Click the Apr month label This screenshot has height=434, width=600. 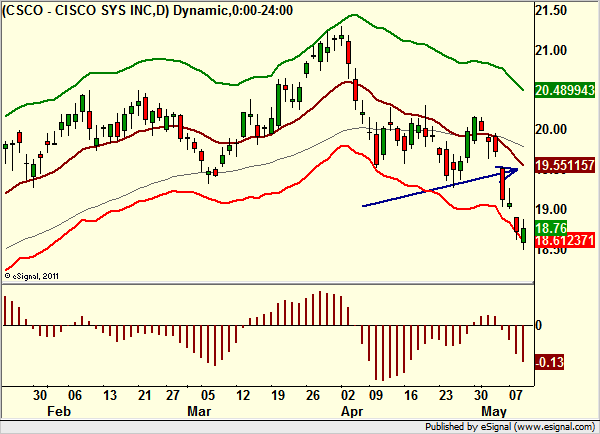(352, 411)
